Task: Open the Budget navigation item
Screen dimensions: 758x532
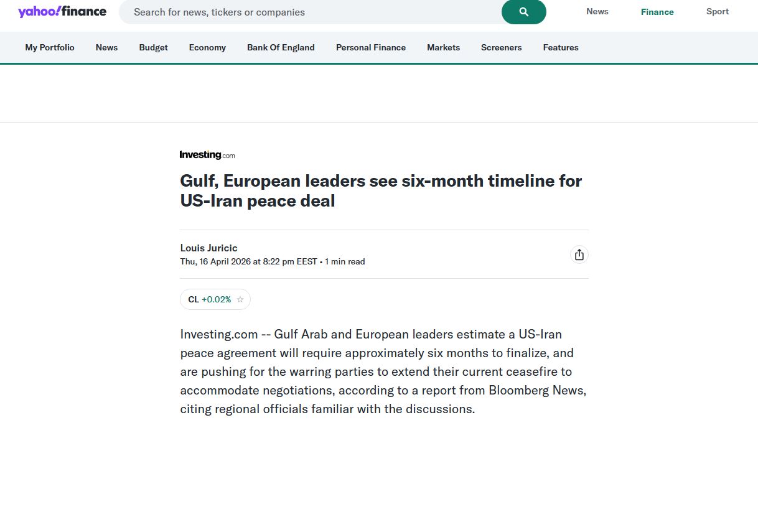Action: tap(153, 47)
